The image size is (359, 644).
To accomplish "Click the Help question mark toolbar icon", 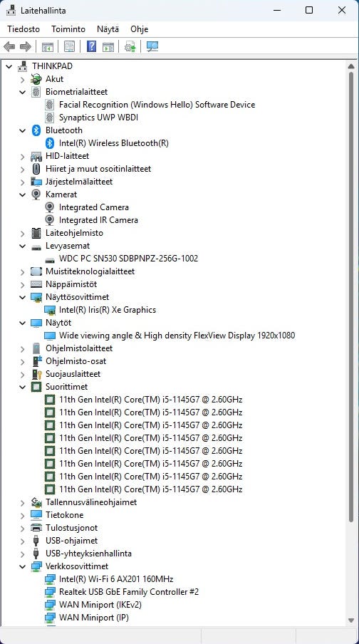I will 92,47.
